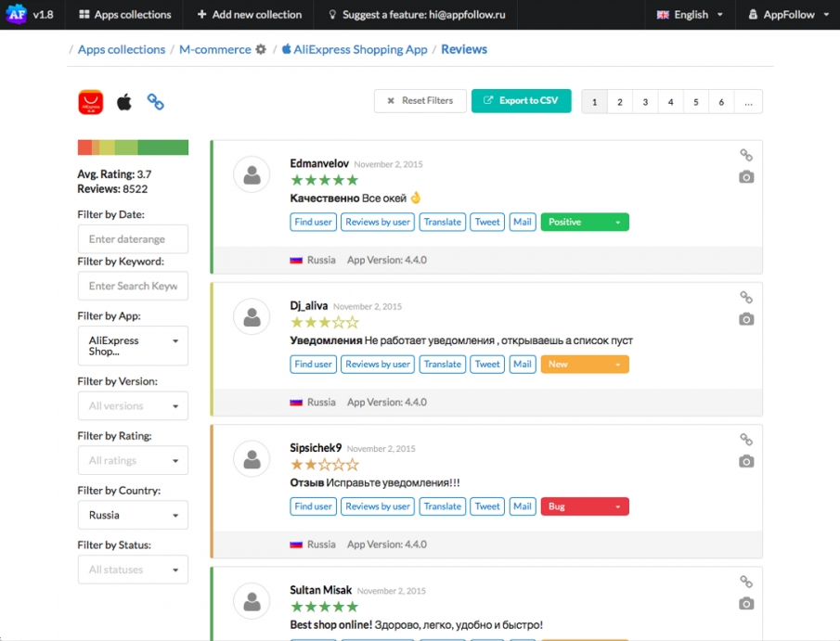Click the AliExpress app icon
This screenshot has width=840, height=641.
90,102
